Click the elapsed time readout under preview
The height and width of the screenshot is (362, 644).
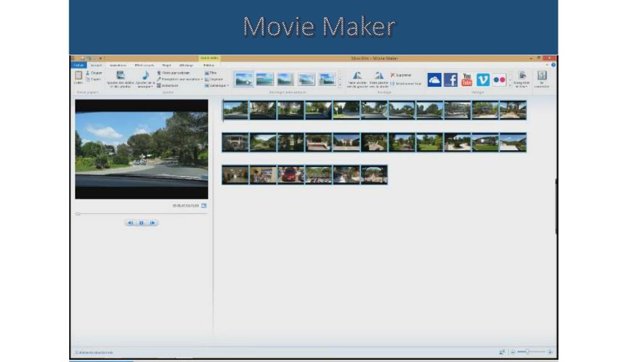tap(186, 206)
